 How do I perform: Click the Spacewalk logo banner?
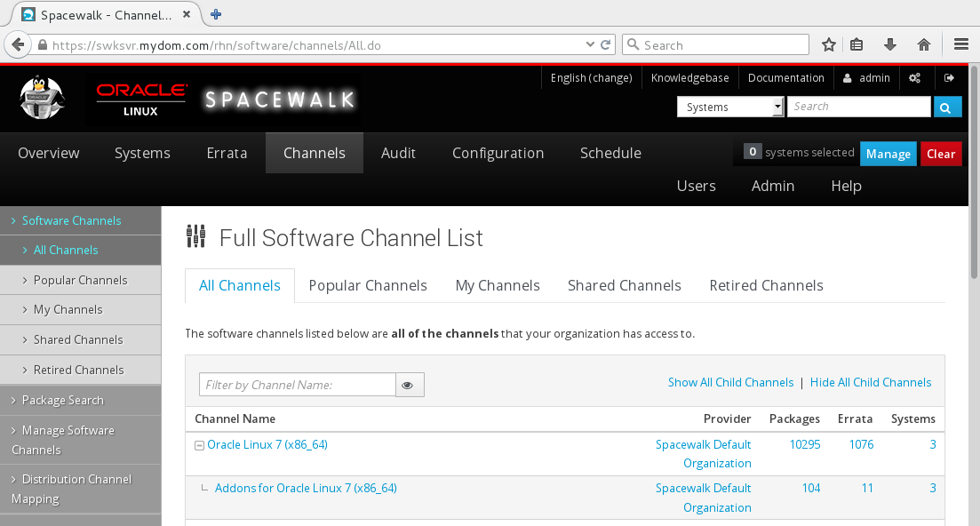click(279, 100)
